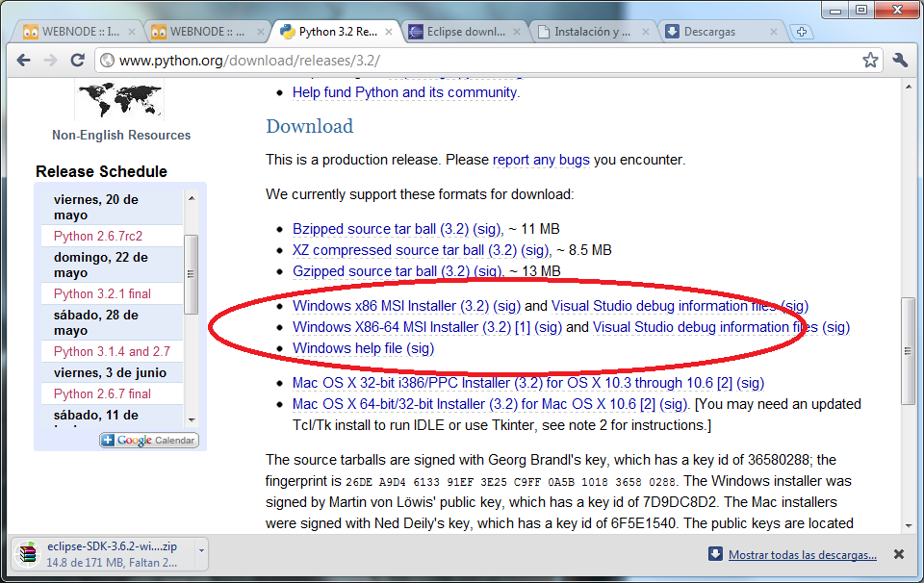Download Windows X86-64 MSI Installer (3.2)

point(402,327)
